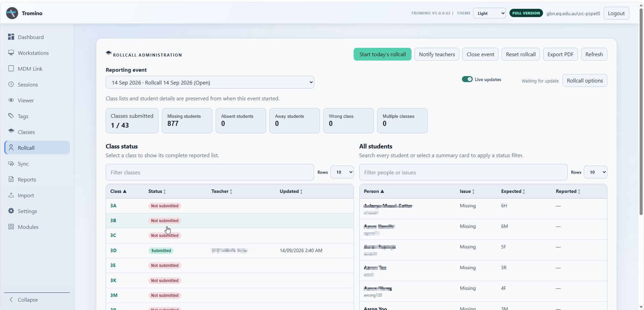Open Rollcall options button
This screenshot has width=644, height=310.
tap(584, 80)
